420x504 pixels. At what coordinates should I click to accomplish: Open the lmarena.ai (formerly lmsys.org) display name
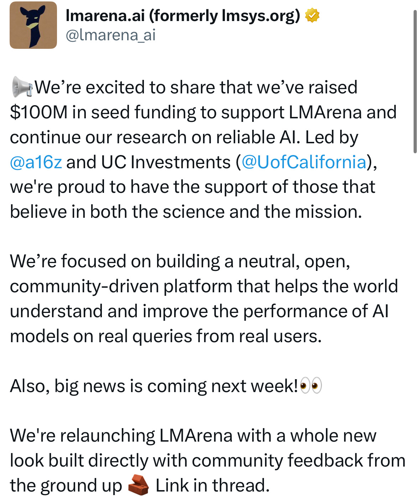tap(183, 16)
